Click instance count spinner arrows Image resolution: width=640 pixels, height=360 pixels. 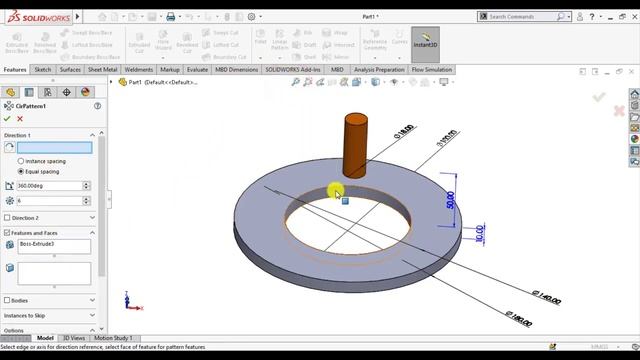(86, 201)
